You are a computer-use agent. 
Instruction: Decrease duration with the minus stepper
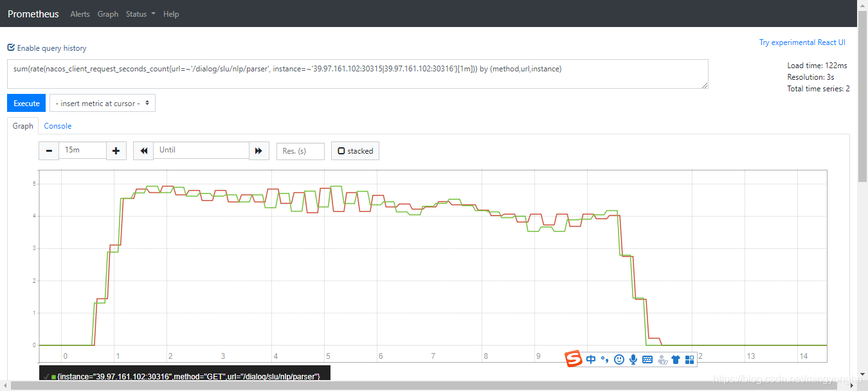48,150
